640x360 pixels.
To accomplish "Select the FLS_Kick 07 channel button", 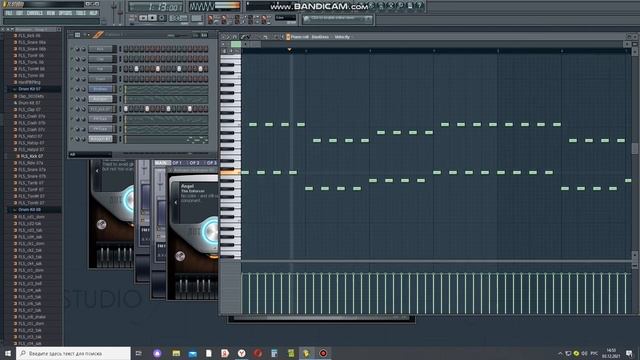I will click(x=101, y=109).
